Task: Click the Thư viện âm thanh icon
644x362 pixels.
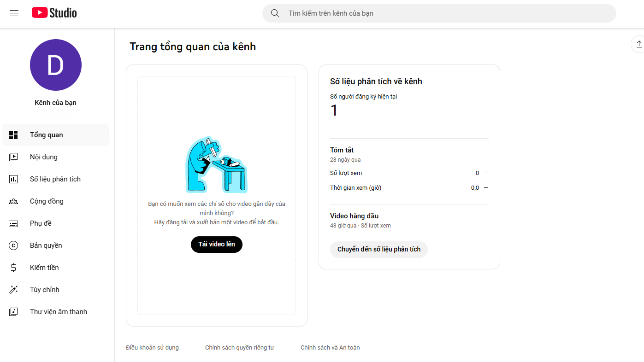Action: tap(13, 312)
